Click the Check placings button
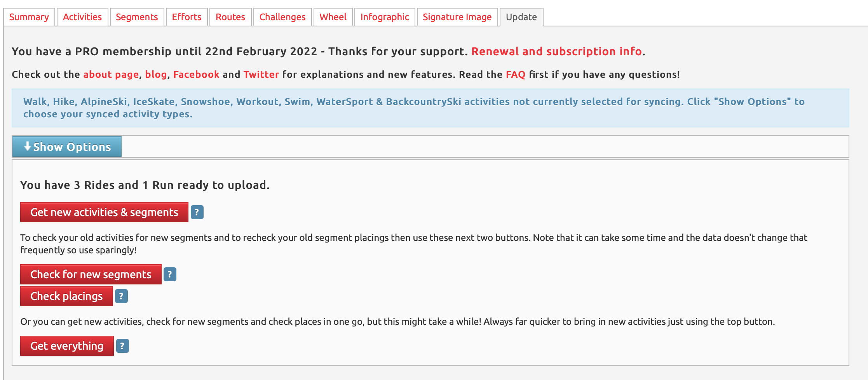This screenshot has width=868, height=380. [66, 296]
